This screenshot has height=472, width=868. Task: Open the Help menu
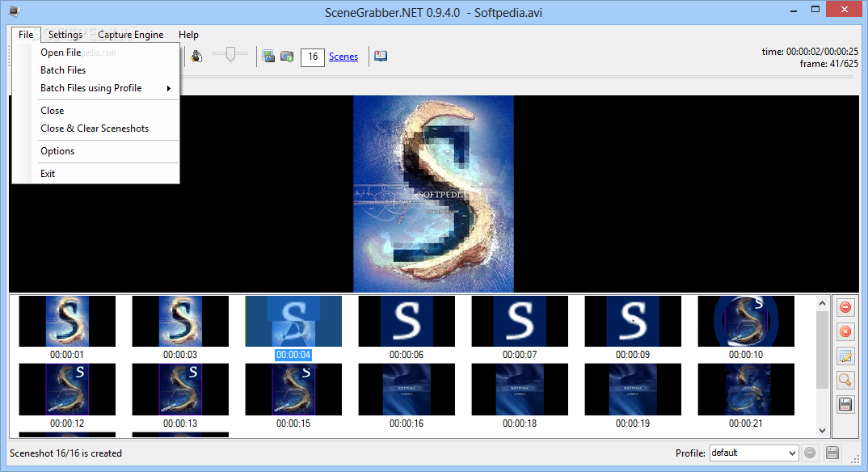click(188, 34)
